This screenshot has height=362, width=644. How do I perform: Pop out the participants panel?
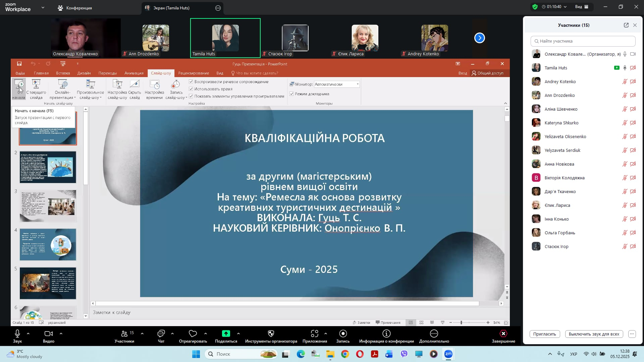pos(626,25)
